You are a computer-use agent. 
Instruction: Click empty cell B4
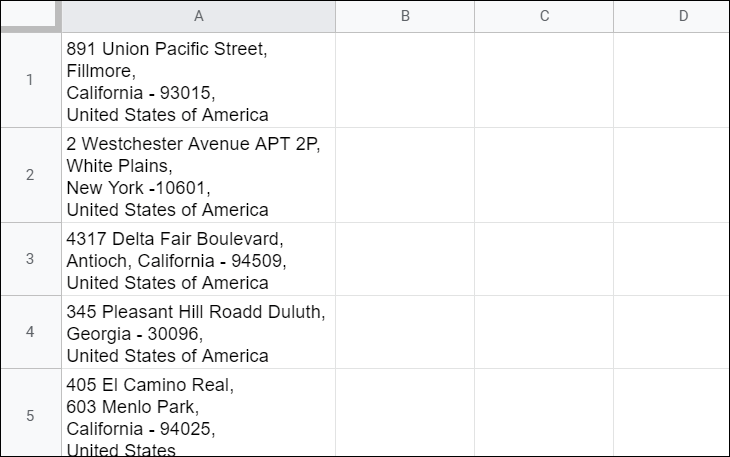405,332
